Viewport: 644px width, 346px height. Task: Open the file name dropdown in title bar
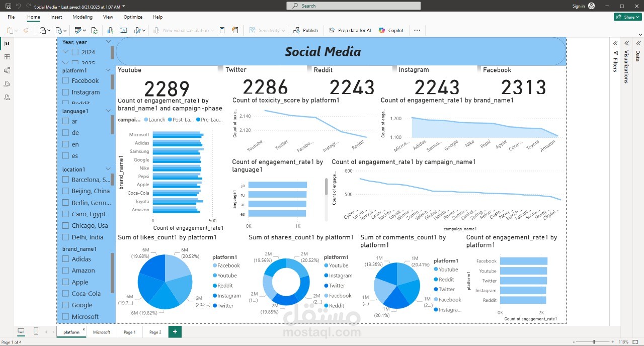[x=124, y=7]
